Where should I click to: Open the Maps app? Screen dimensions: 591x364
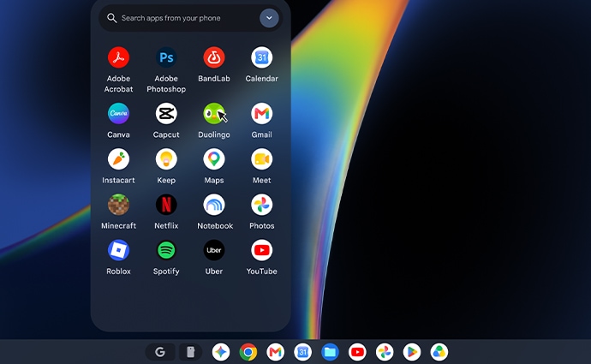coord(214,159)
